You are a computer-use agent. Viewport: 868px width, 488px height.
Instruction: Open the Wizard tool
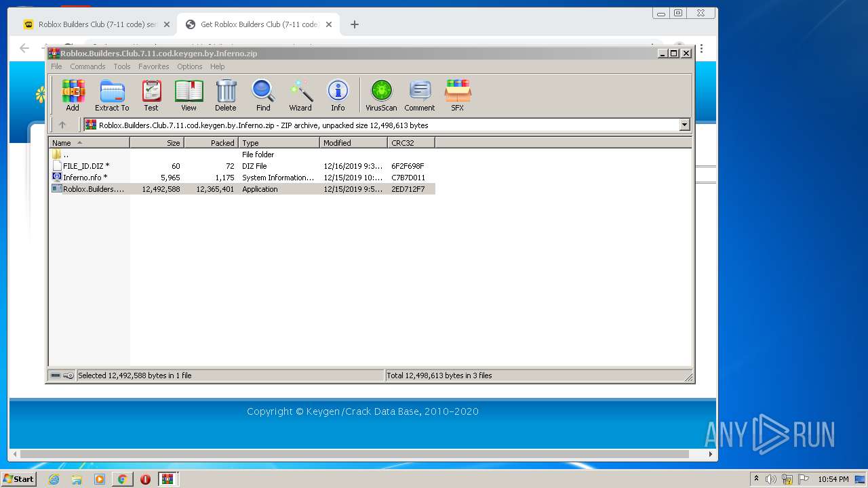point(300,95)
